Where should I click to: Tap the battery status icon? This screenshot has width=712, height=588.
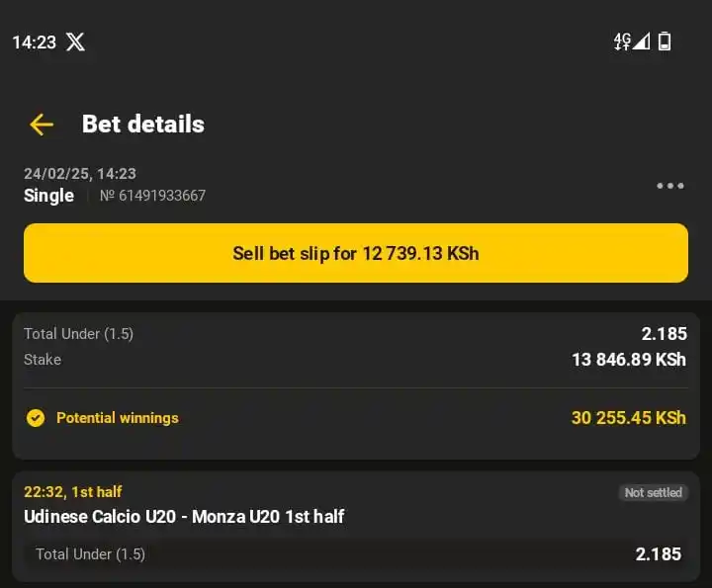665,42
